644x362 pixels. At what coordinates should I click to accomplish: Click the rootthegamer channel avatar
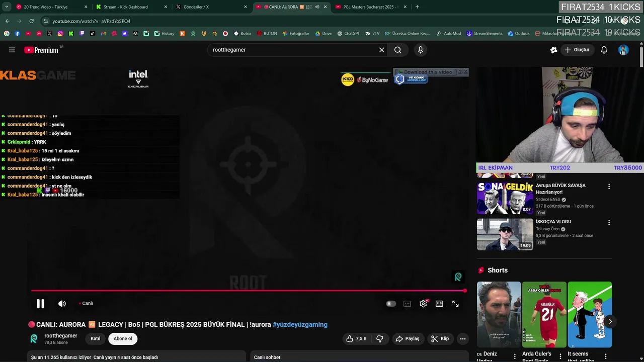34,339
